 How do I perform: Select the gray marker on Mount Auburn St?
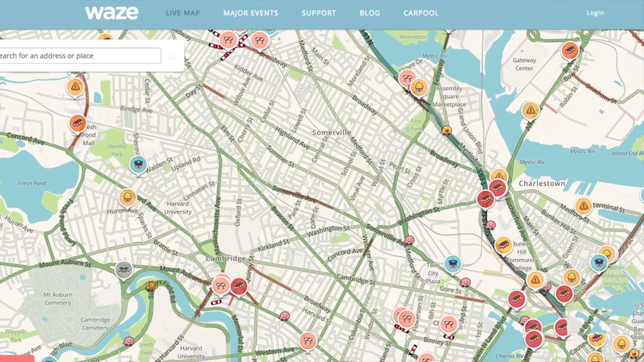pyautogui.click(x=124, y=270)
